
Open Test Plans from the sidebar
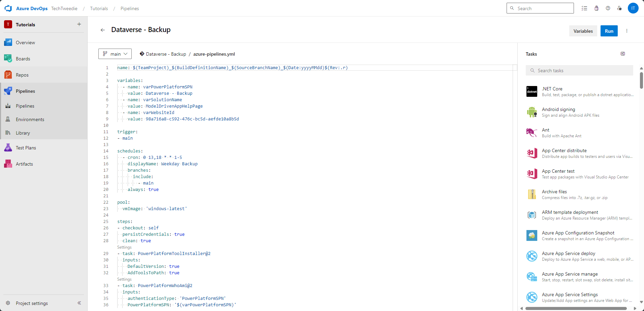point(26,147)
